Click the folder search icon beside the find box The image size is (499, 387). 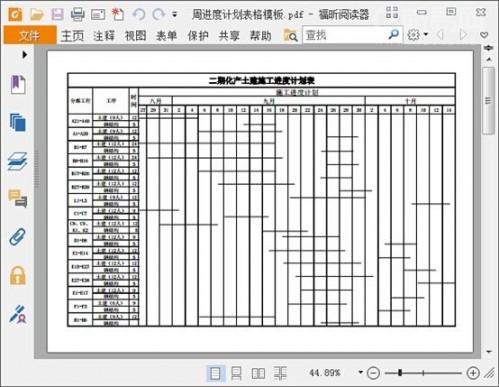[x=290, y=35]
